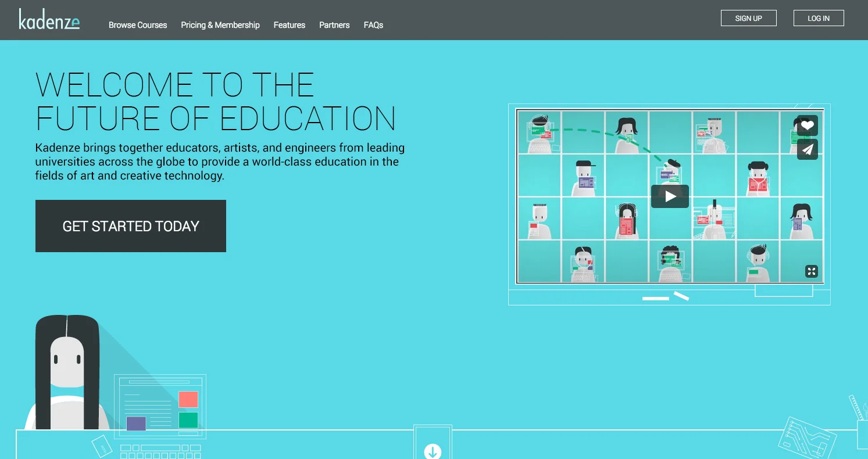Open Browse Courses
868x459 pixels.
coord(137,25)
